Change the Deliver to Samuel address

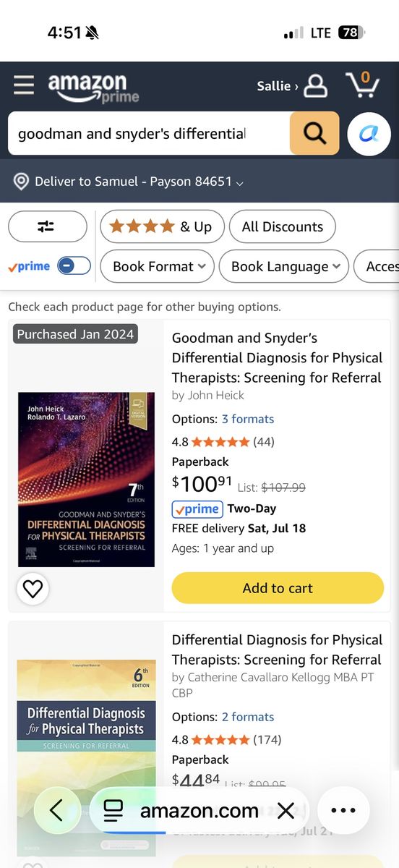click(129, 182)
